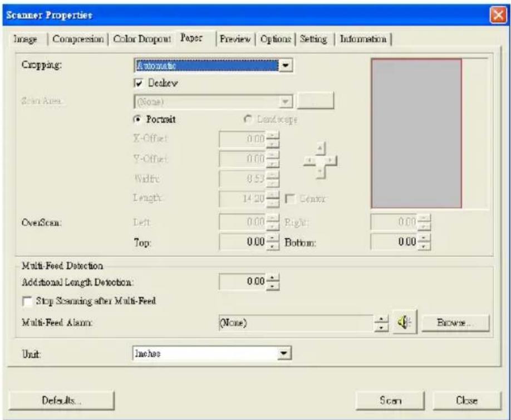Click the OverScan Top input field
511x420 pixels.
[243, 242]
